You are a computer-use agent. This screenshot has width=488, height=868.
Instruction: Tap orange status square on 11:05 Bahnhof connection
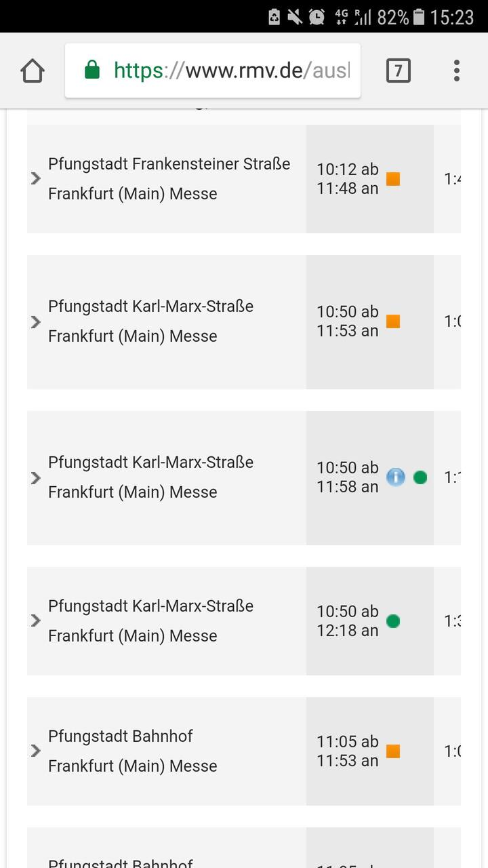tap(393, 751)
